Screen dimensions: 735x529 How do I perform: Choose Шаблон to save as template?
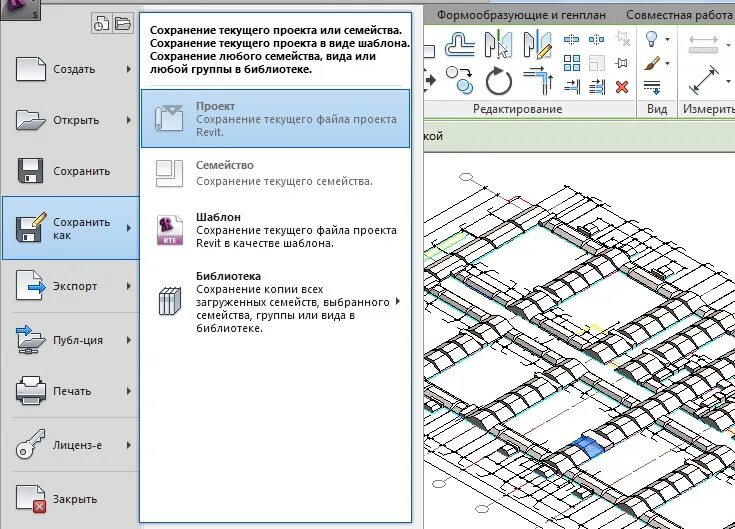coord(275,230)
